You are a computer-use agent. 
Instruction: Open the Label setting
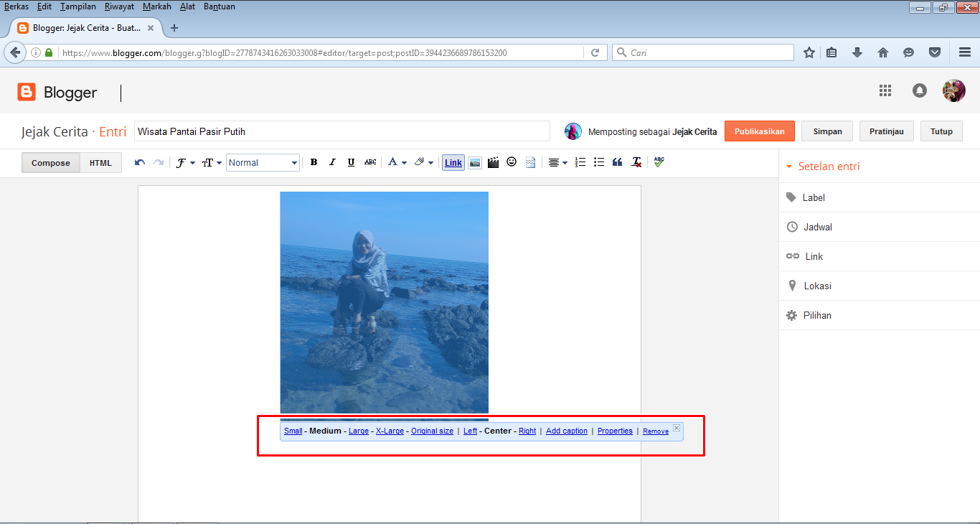880,197
